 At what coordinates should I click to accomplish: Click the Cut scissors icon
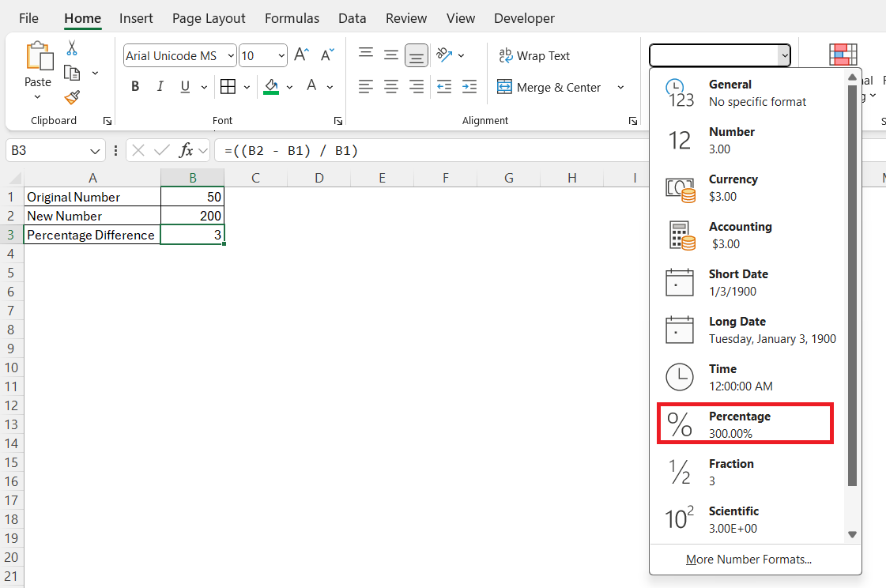tap(72, 48)
